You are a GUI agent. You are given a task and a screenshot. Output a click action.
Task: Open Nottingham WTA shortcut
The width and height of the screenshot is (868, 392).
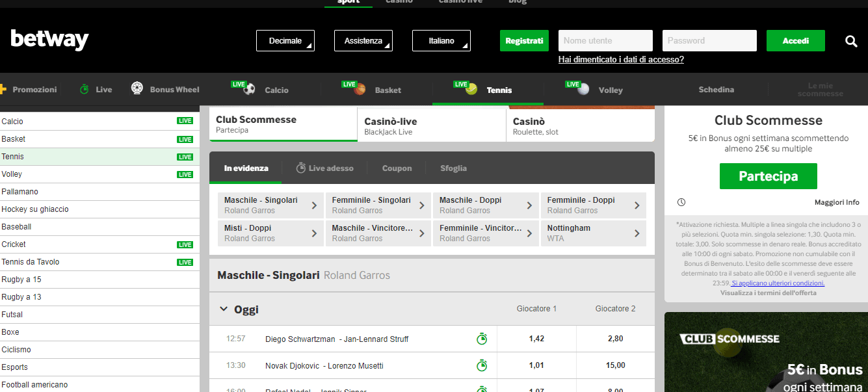pos(594,233)
